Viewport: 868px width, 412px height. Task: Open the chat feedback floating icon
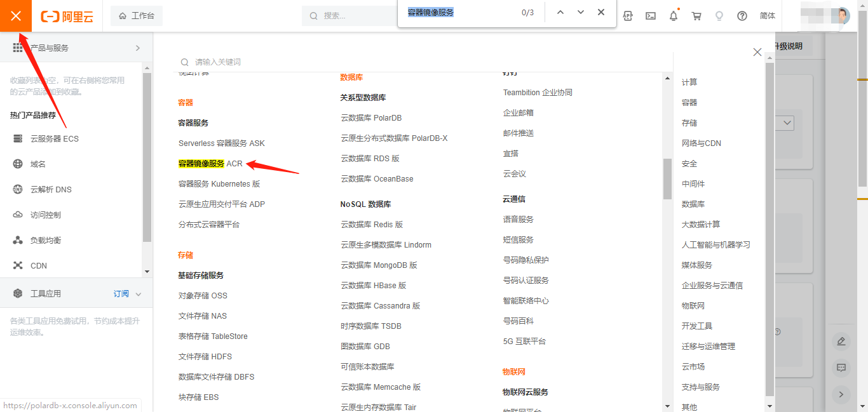(841, 368)
